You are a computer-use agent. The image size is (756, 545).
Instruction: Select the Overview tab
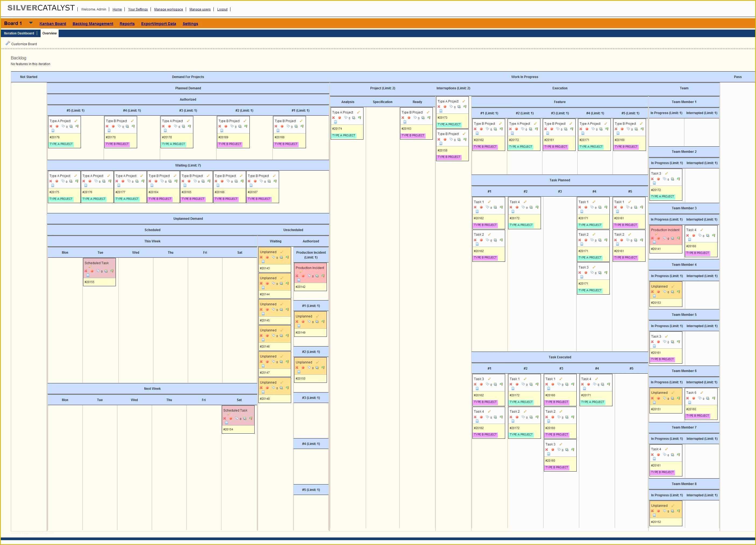[50, 33]
